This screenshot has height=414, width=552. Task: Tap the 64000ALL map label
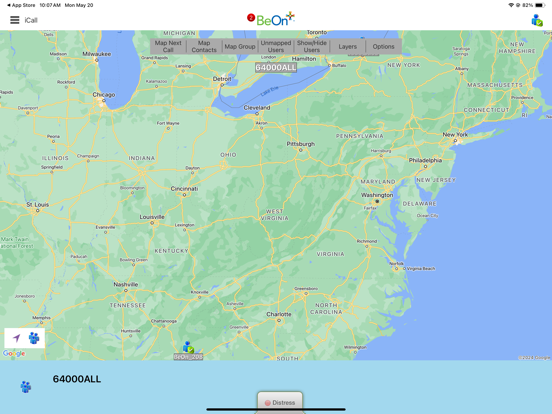click(x=276, y=68)
